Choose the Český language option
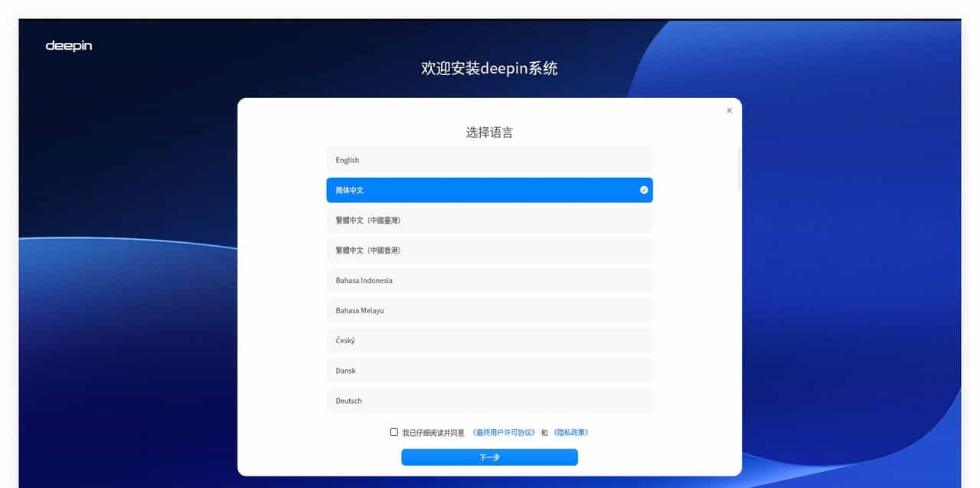980x488 pixels. (x=489, y=340)
